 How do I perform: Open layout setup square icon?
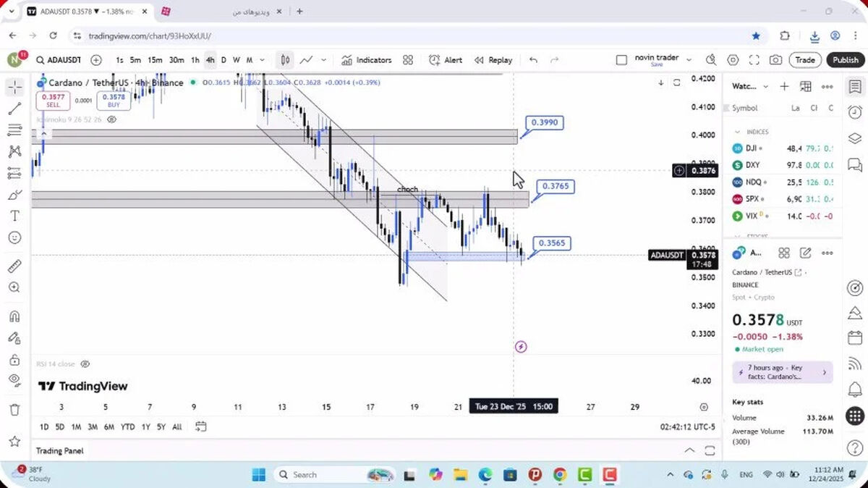click(621, 60)
